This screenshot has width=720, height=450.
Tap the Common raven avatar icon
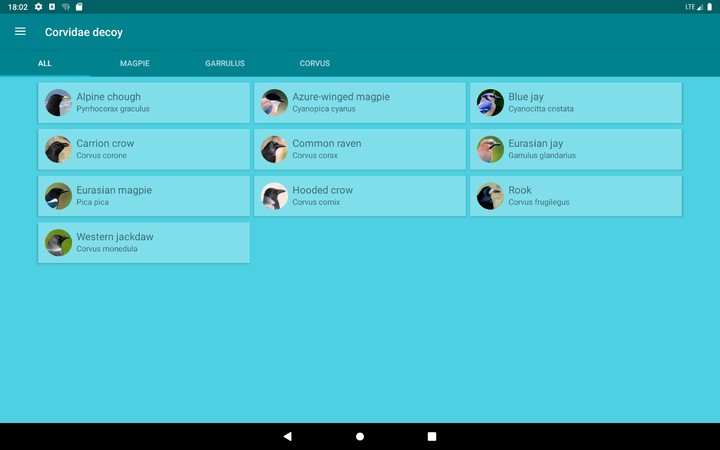274,149
